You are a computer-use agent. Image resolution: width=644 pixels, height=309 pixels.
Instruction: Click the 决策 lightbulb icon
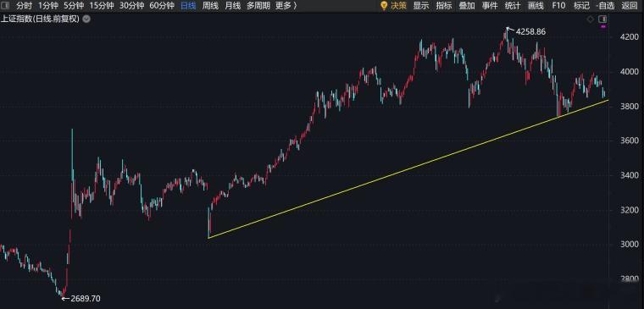click(384, 6)
